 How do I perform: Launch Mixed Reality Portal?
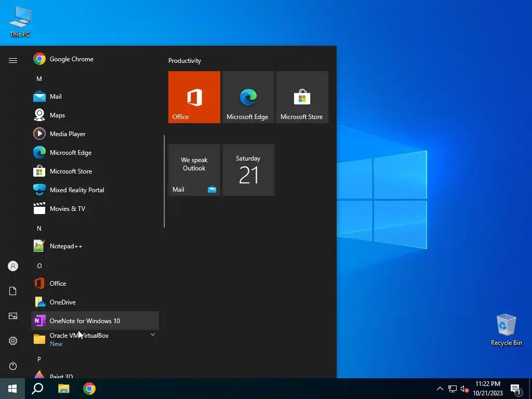95,190
